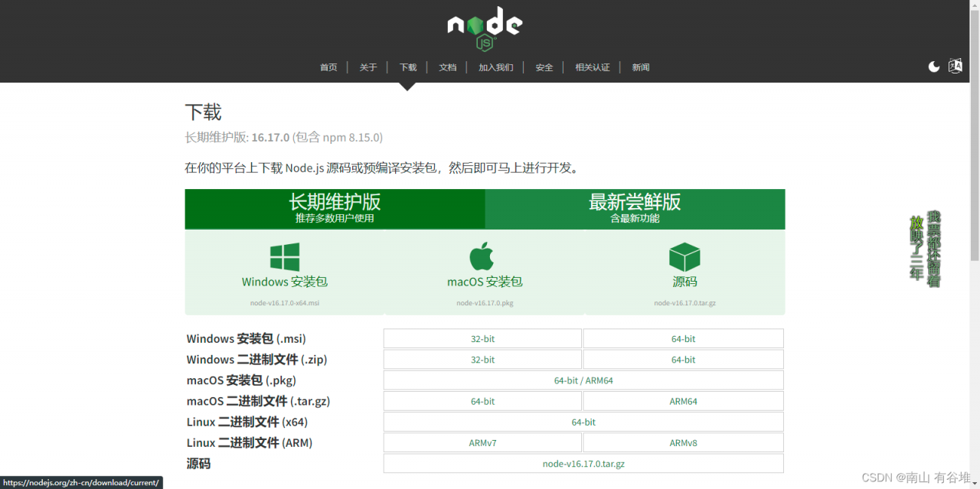
Task: Open the 文档 navigation item
Action: [x=448, y=67]
